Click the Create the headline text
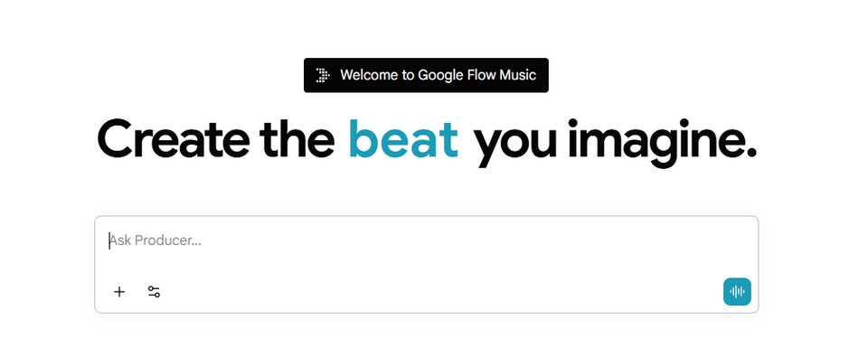Screen dimensions: 868x348 point(216,137)
